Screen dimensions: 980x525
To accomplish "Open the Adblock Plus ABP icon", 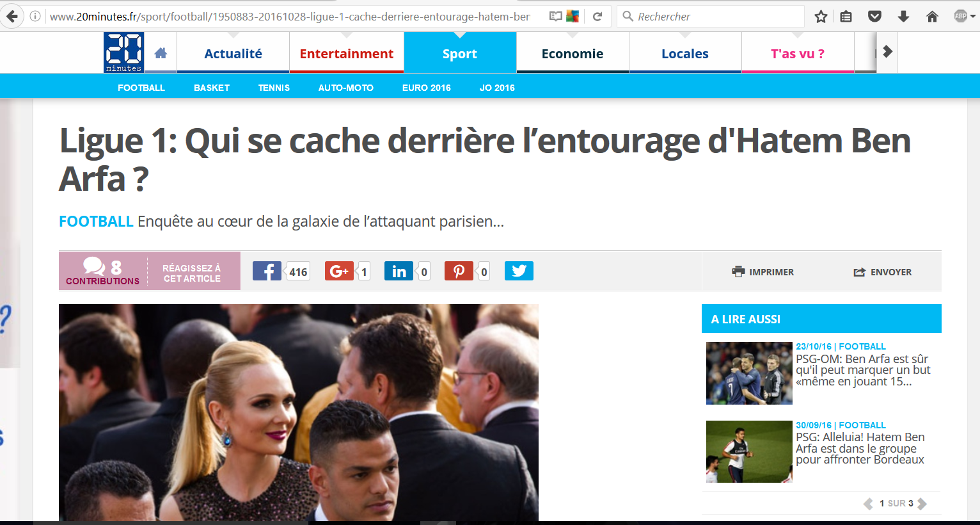I will click(x=961, y=17).
